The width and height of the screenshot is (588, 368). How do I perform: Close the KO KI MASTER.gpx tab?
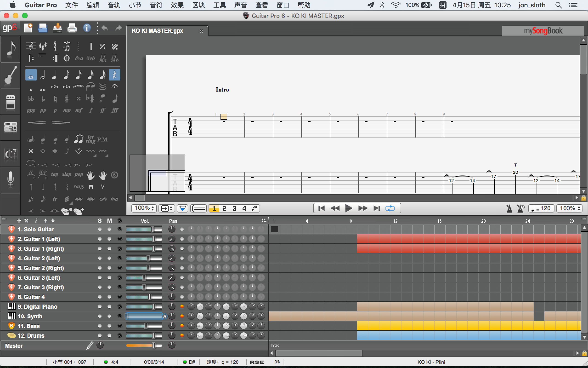(x=201, y=31)
